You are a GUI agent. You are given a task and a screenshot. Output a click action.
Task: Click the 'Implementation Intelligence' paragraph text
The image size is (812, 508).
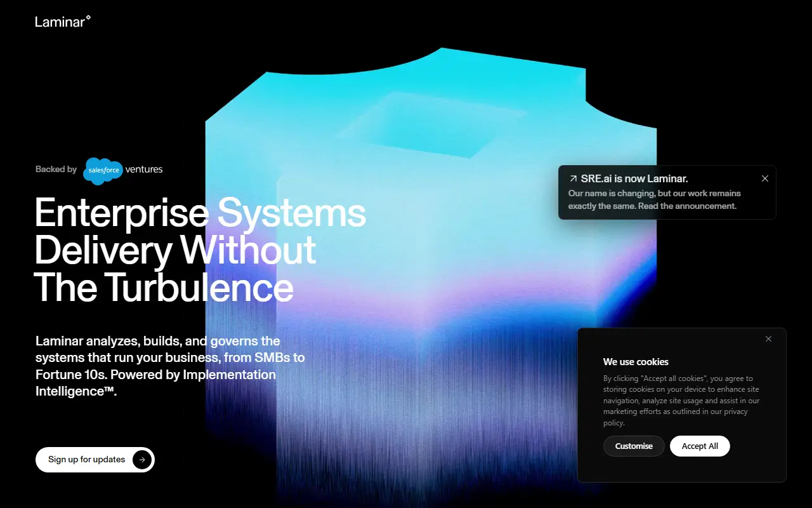[170, 366]
